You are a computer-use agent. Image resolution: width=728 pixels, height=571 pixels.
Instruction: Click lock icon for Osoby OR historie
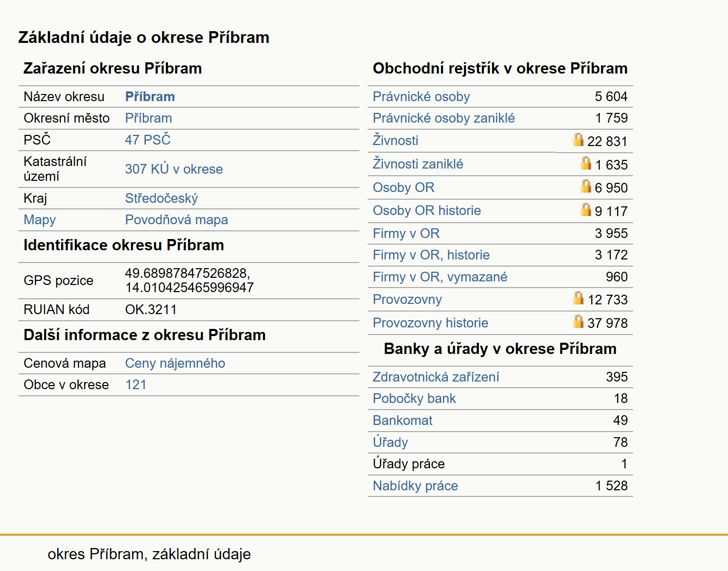click(586, 209)
